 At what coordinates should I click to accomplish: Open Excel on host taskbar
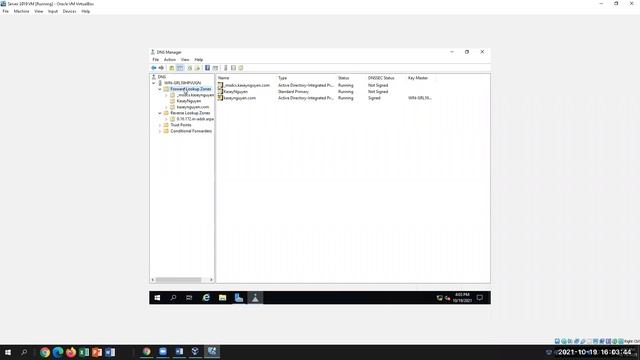[84, 352]
